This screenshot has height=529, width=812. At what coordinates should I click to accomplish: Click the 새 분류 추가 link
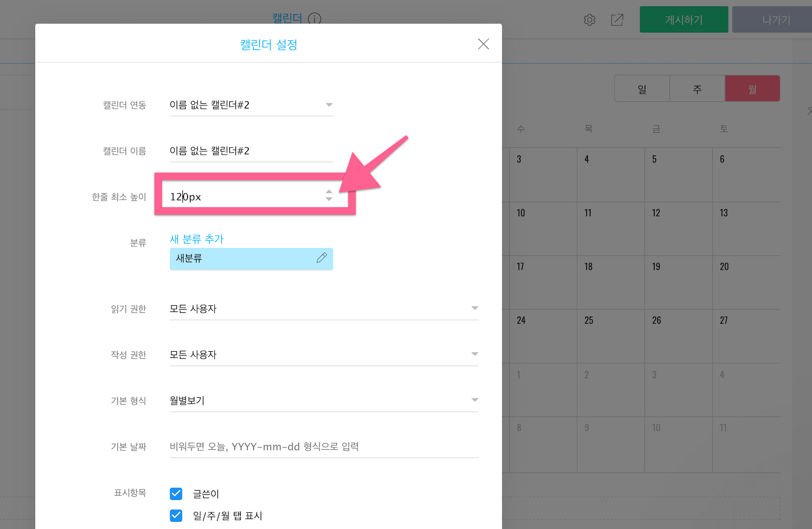197,239
